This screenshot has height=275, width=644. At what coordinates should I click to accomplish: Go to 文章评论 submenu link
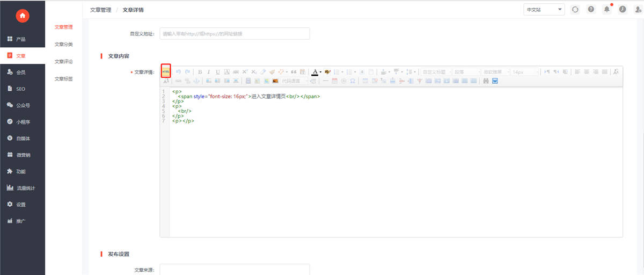coord(64,62)
